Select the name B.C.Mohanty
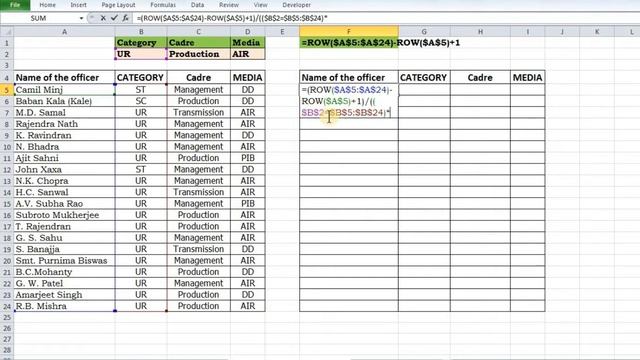 pos(44,272)
